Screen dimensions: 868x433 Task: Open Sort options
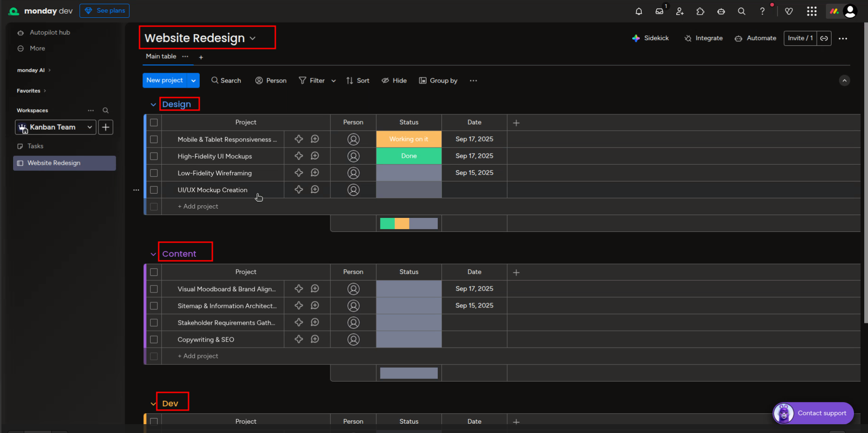tap(358, 81)
